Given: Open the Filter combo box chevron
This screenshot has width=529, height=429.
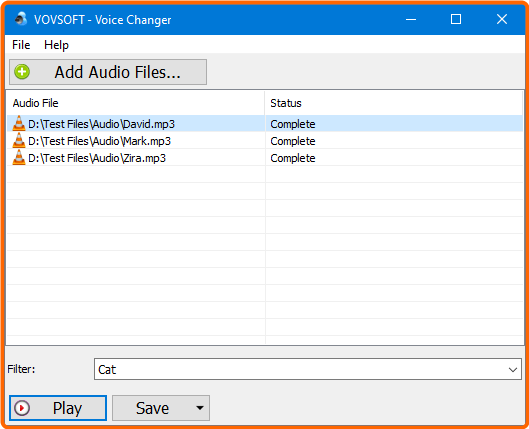Looking at the screenshot, I should pos(513,370).
